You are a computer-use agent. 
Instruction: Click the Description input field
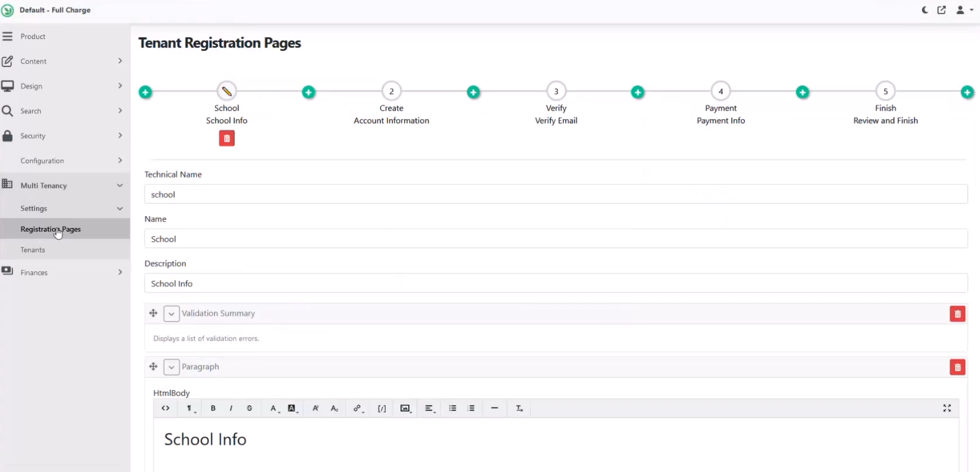coord(556,283)
